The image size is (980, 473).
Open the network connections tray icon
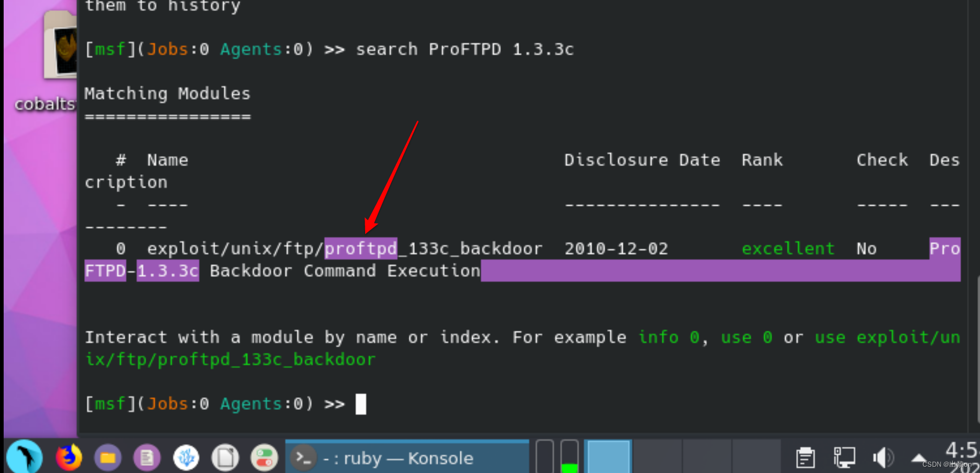pos(844,457)
